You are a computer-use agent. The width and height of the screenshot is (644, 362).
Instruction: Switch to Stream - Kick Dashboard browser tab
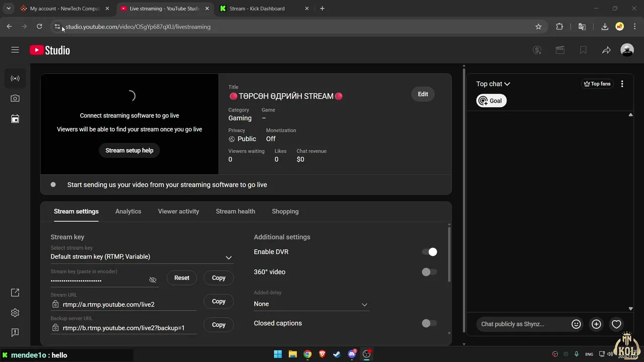pos(264,9)
